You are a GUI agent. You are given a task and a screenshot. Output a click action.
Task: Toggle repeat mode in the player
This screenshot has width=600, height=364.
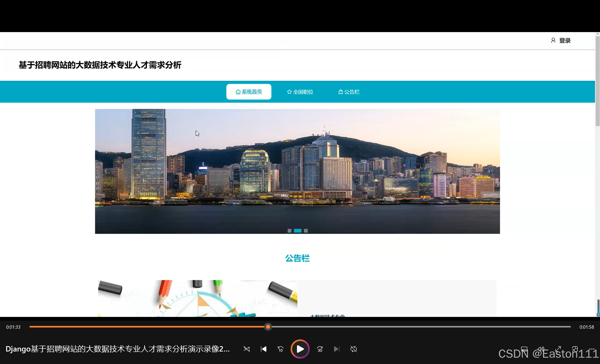click(x=353, y=349)
